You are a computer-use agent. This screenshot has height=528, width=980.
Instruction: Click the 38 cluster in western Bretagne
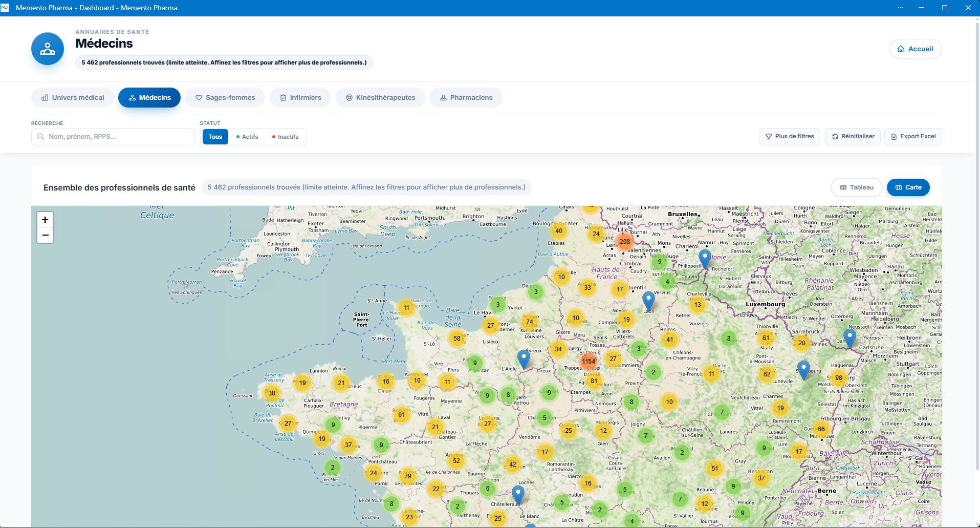272,393
